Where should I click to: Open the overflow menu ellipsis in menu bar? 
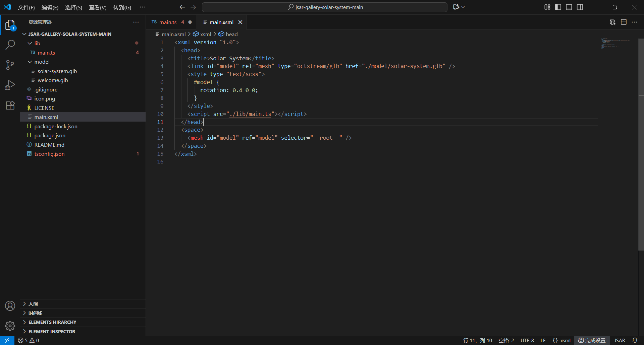143,7
